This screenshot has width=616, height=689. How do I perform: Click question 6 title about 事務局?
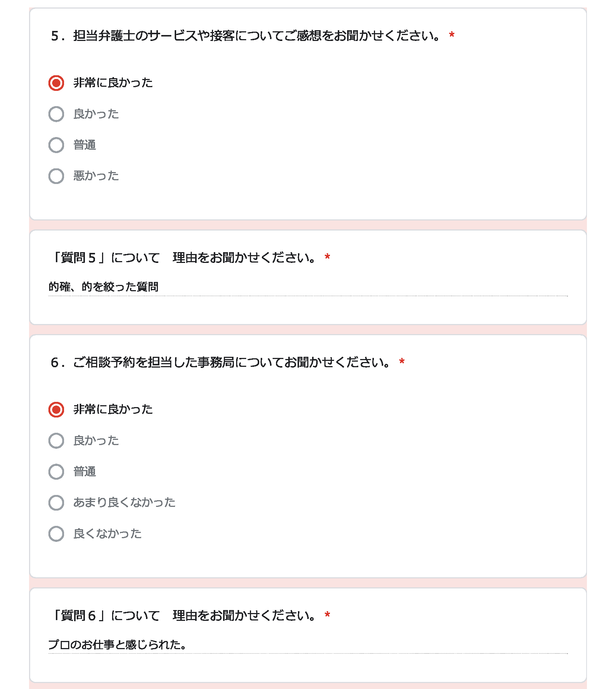(x=220, y=362)
